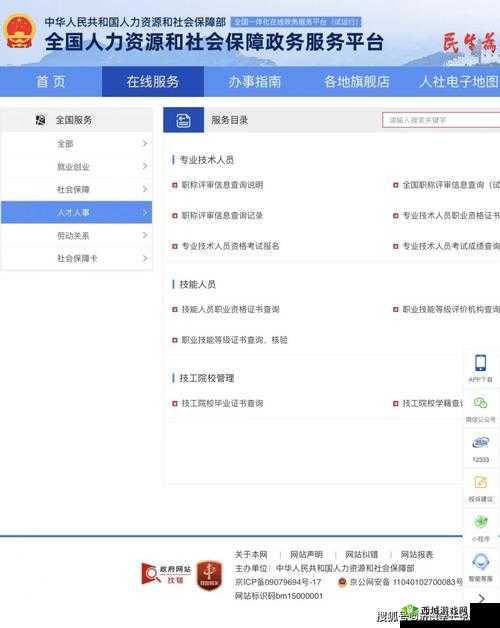This screenshot has height=628, width=500.
Task: Open 职称评审信息查询说明 link
Action: pos(222,185)
